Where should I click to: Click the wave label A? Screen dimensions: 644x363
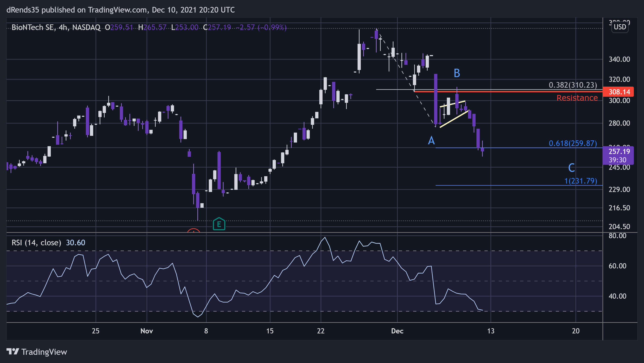point(431,141)
